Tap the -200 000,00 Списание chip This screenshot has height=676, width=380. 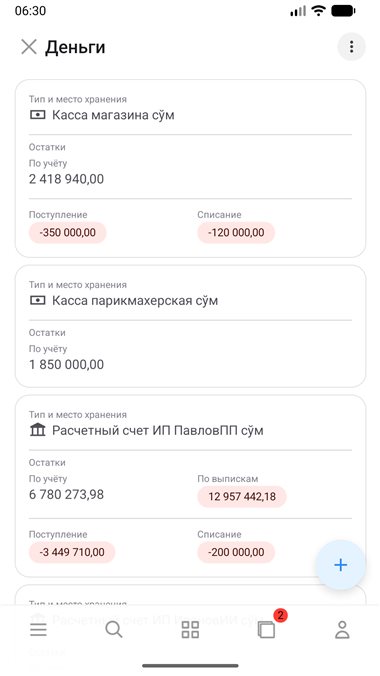[x=236, y=552]
